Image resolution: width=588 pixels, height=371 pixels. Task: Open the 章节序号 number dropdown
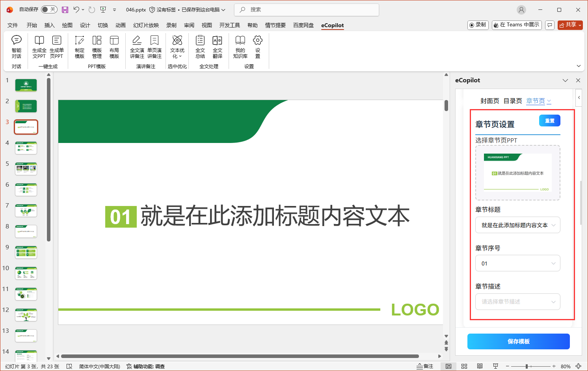[x=553, y=263]
